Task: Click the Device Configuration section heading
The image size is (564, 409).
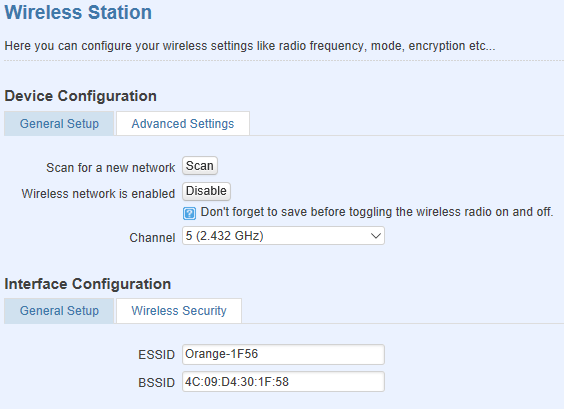Action: [81, 96]
